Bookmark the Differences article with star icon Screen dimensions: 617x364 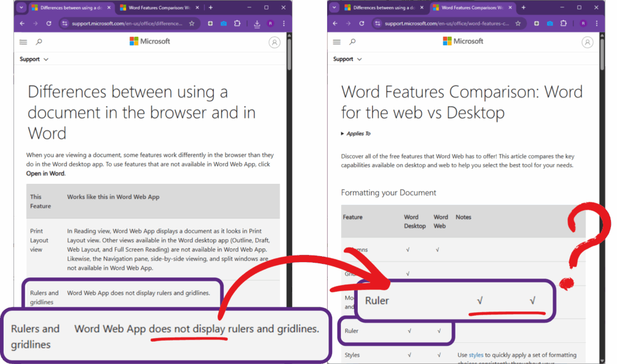[x=192, y=24]
